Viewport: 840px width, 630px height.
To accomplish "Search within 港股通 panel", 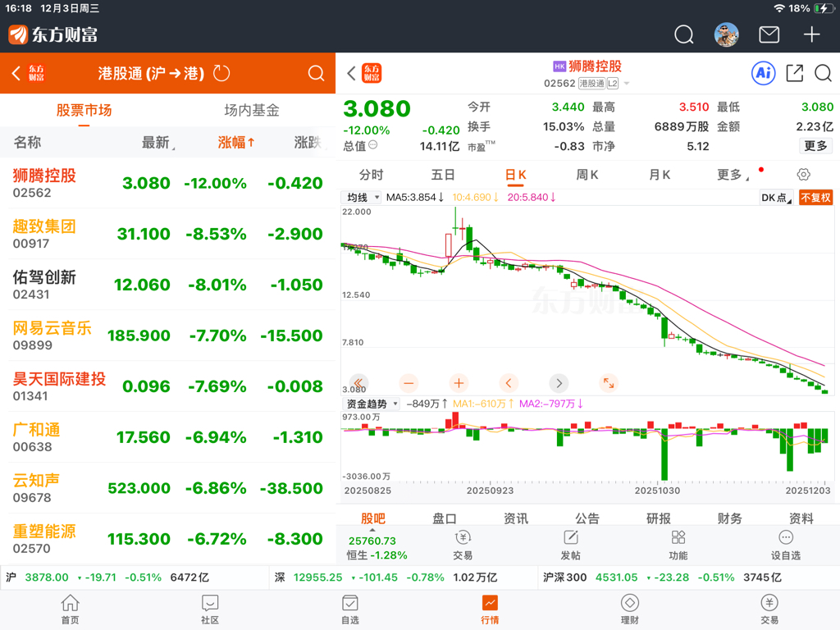I will click(316, 73).
